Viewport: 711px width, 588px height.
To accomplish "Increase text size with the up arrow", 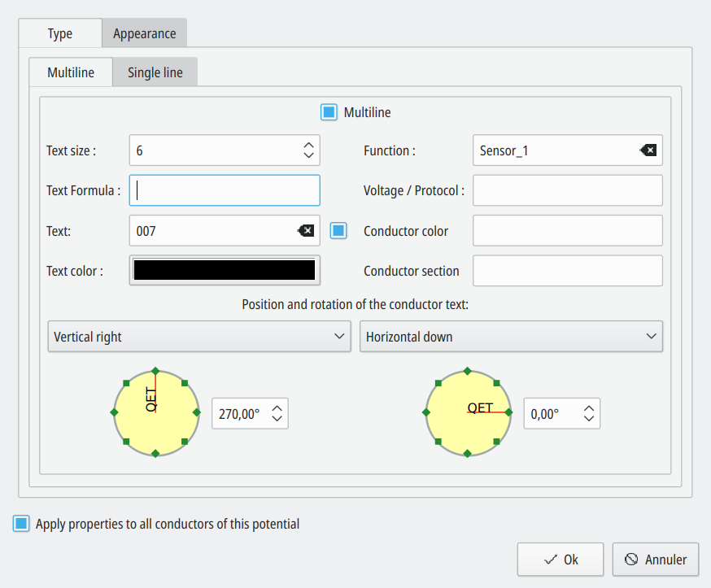I will tap(308, 146).
